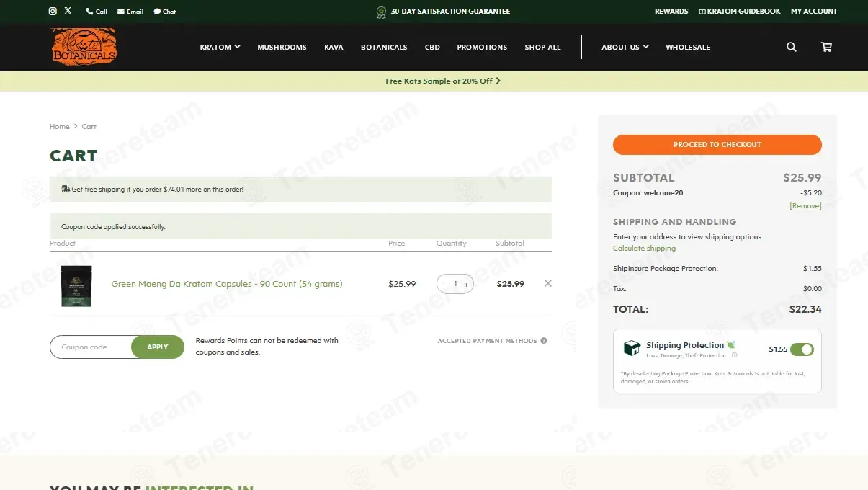868x490 pixels.
Task: Open the Green Maeng Da Kratom Capsules link
Action: (x=227, y=284)
